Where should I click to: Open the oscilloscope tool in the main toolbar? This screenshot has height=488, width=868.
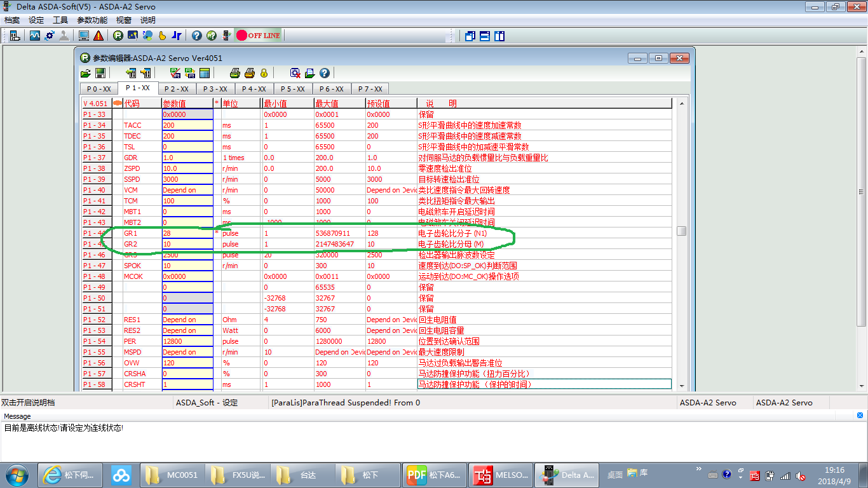[35, 36]
